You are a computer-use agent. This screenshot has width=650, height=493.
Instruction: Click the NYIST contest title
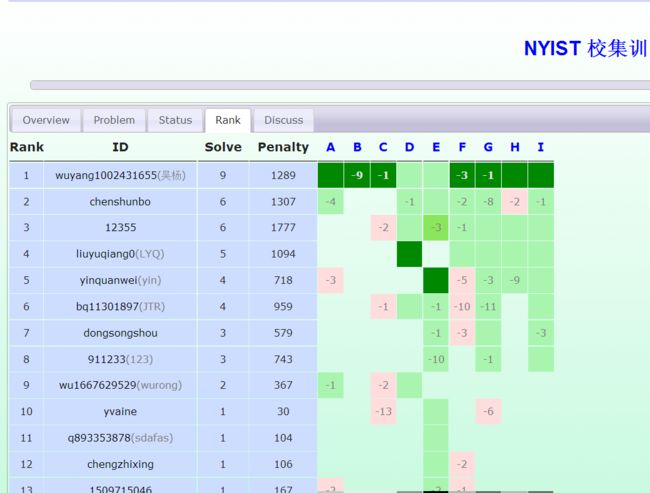(x=587, y=49)
